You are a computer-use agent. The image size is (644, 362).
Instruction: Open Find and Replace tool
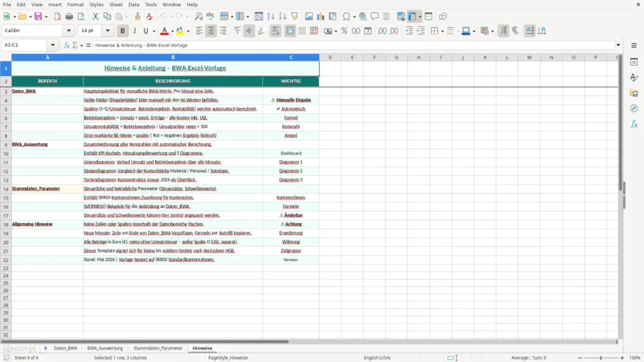(198, 16)
